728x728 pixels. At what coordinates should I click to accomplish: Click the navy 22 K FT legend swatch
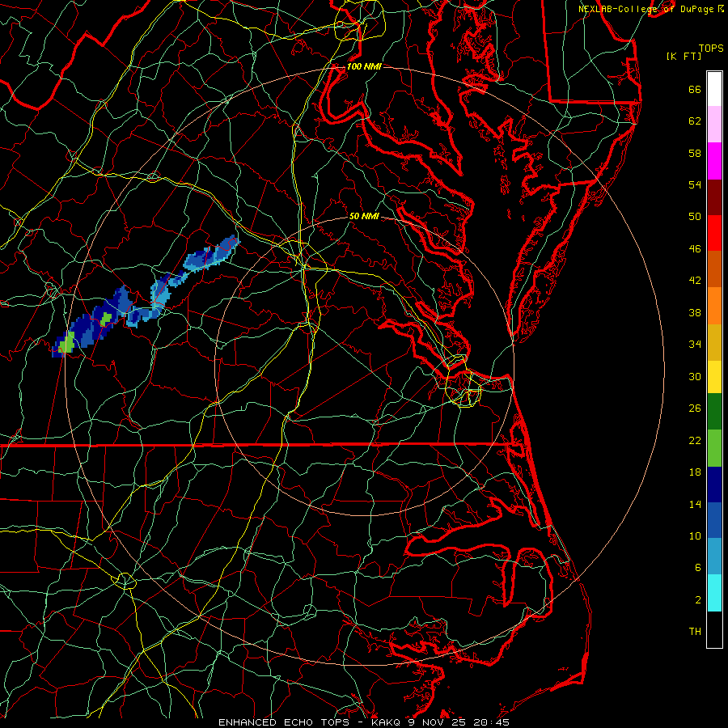714,485
